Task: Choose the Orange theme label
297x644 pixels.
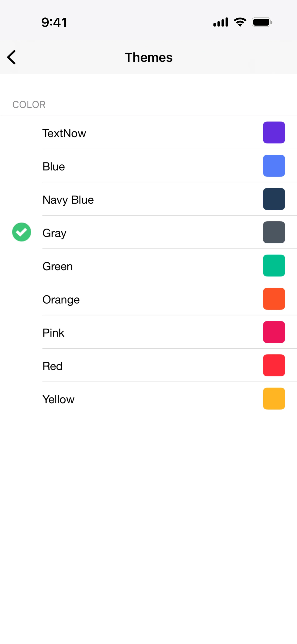Action: 61,300
